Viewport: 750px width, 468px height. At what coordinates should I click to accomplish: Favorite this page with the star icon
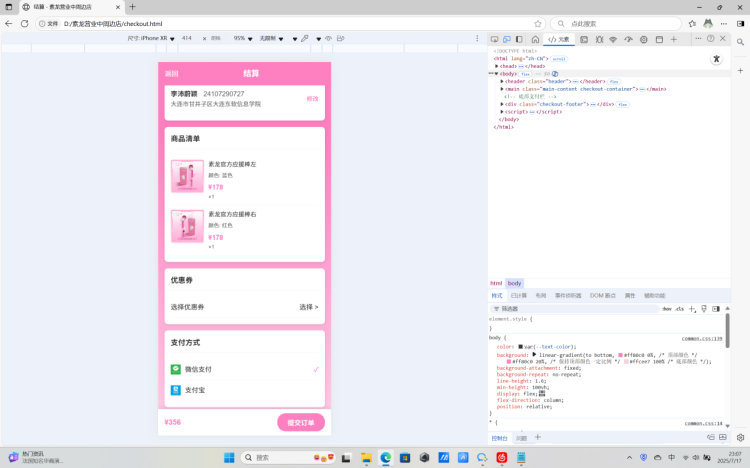(538, 23)
